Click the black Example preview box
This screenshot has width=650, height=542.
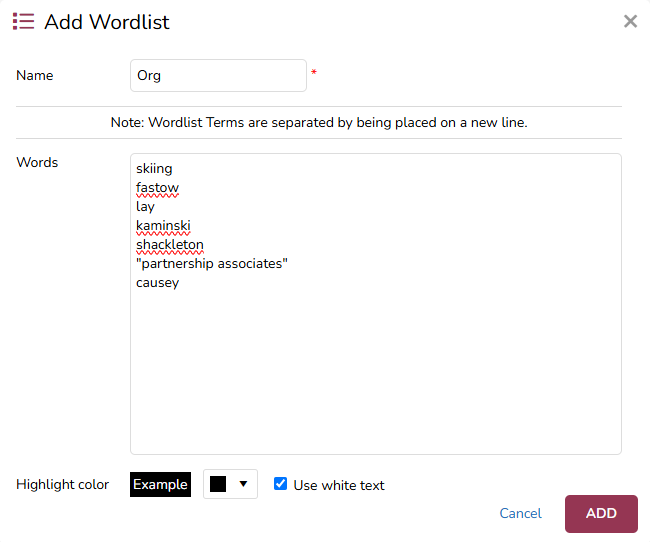point(160,484)
